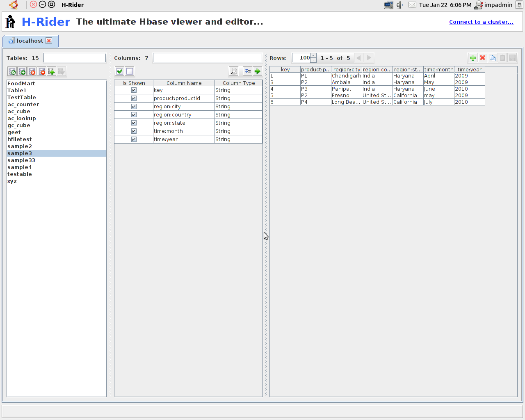525x420 pixels.
Task: Toggle Is Shown for time:year
Action: click(134, 139)
